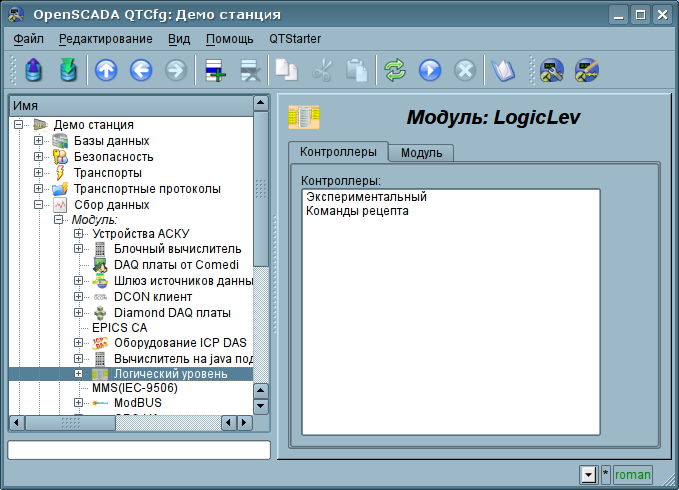Image resolution: width=679 pixels, height=490 pixels.
Task: Expand the Безопасность tree node
Action: click(39, 157)
